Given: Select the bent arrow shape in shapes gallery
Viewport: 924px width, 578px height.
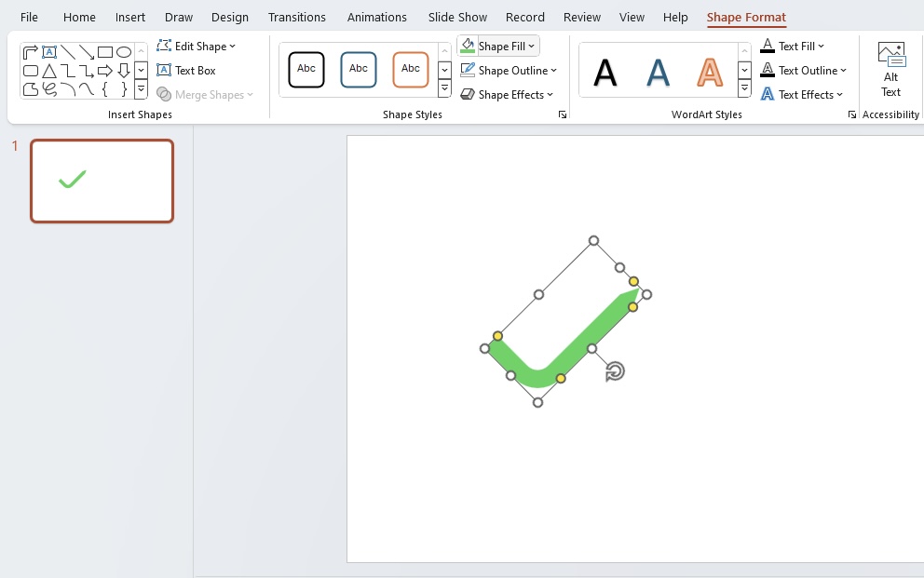Looking at the screenshot, I should pos(31,52).
